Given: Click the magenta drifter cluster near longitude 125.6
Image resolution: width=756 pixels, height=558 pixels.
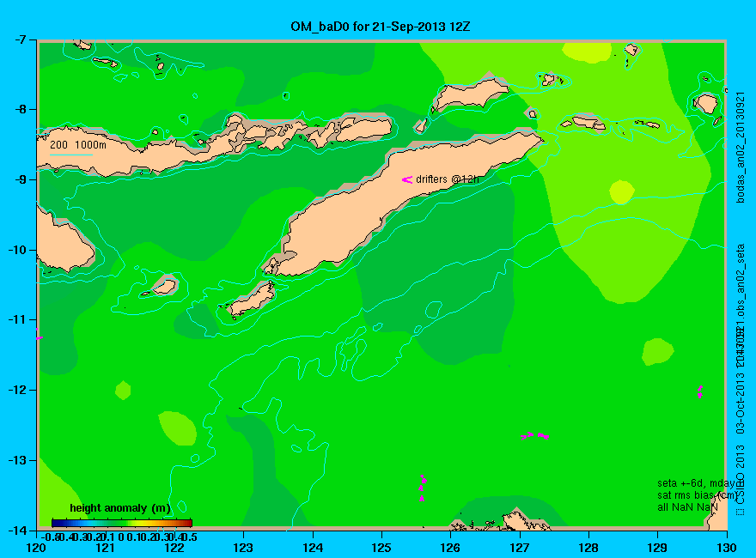Looking at the screenshot, I should (423, 488).
